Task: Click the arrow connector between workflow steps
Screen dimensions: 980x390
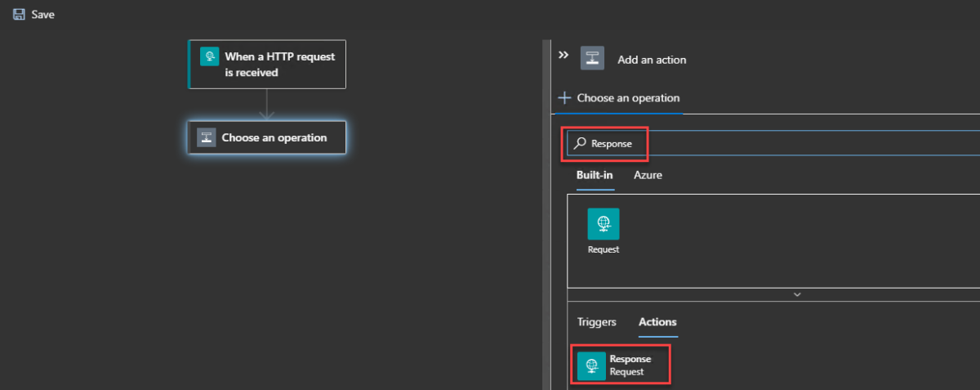Action: pos(267,105)
